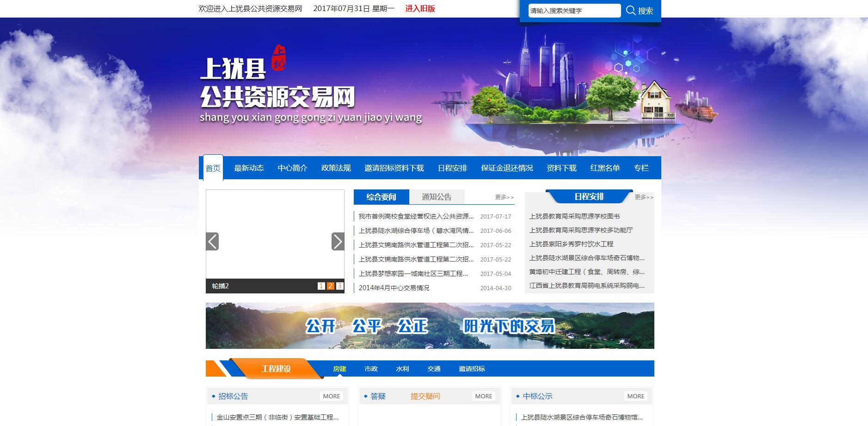Click the magnifier search icon
Screen dimensions: 868x426
click(631, 11)
